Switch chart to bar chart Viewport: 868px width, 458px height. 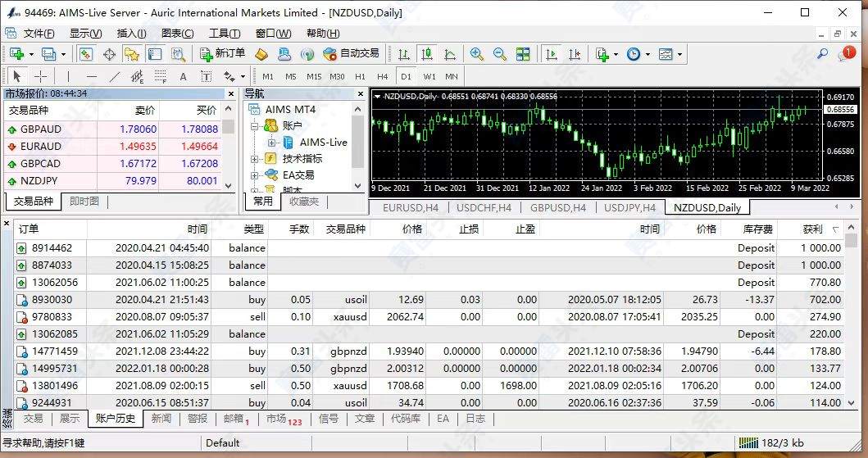click(404, 54)
